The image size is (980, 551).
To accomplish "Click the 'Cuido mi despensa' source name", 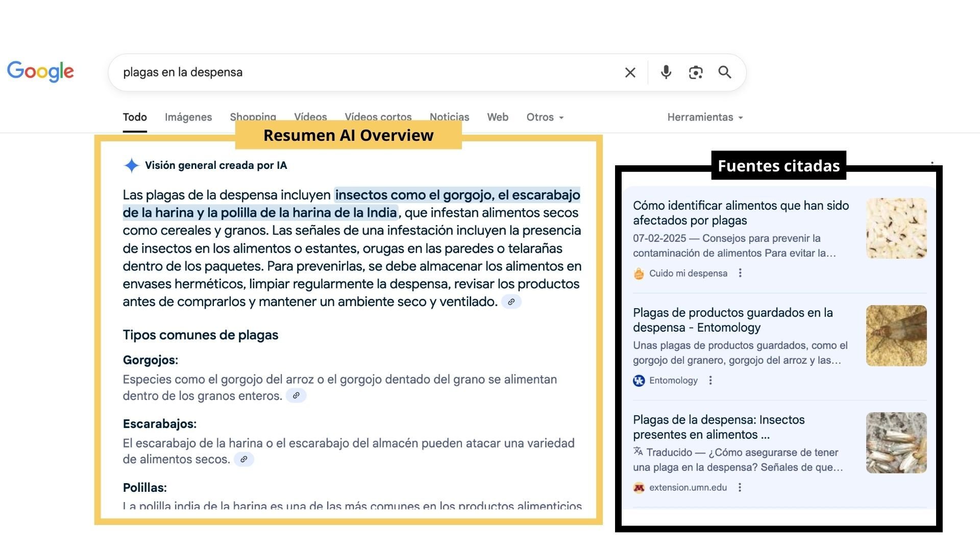I will coord(688,273).
